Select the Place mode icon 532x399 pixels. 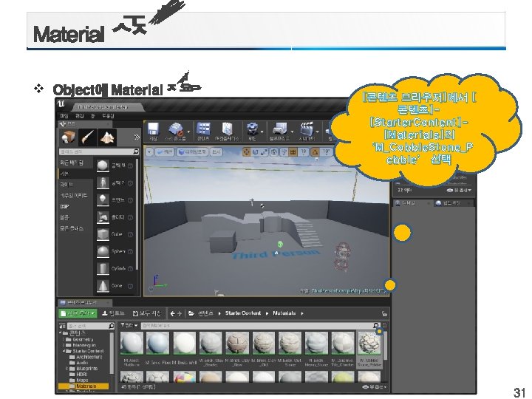[69, 137]
